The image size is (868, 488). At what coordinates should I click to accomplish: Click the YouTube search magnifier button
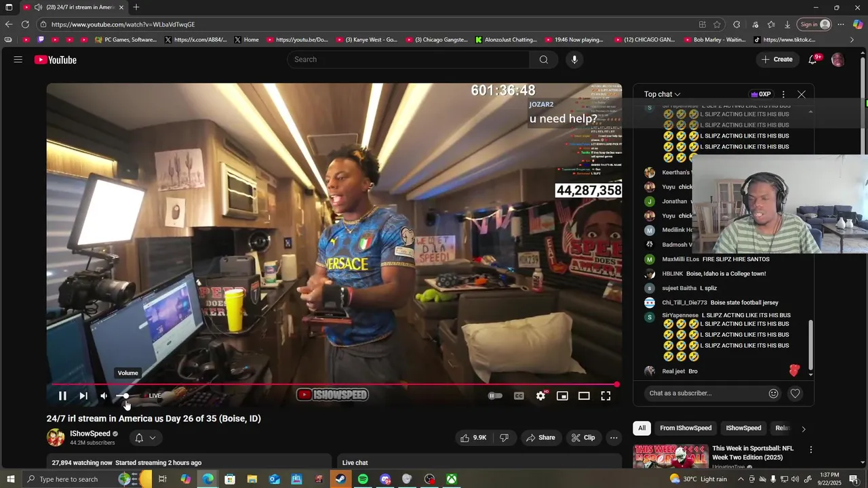(543, 60)
